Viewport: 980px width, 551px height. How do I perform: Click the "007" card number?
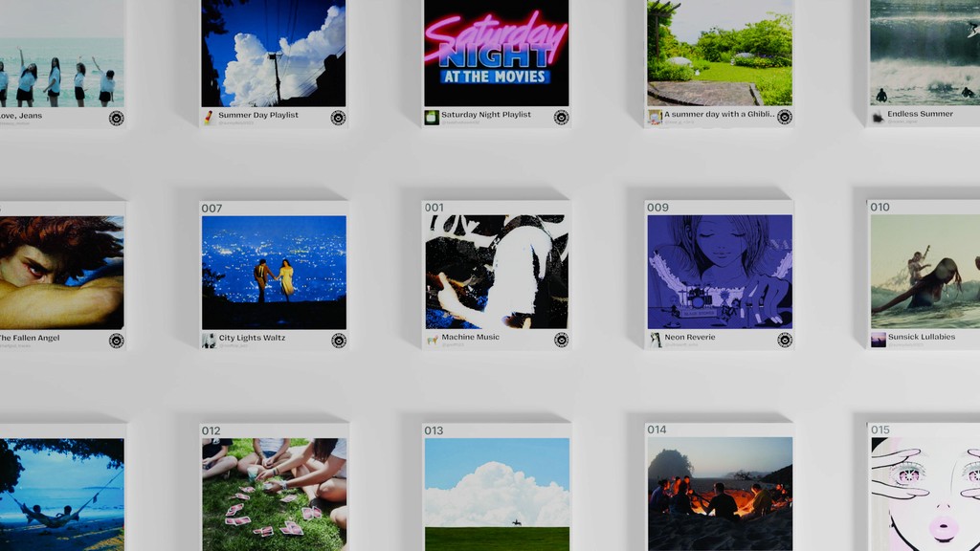coord(212,208)
